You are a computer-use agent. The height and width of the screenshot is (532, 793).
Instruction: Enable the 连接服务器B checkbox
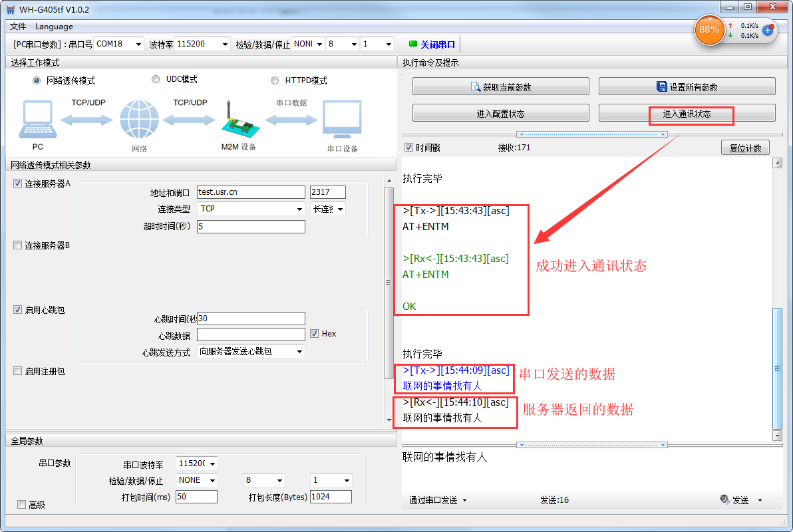(x=18, y=245)
